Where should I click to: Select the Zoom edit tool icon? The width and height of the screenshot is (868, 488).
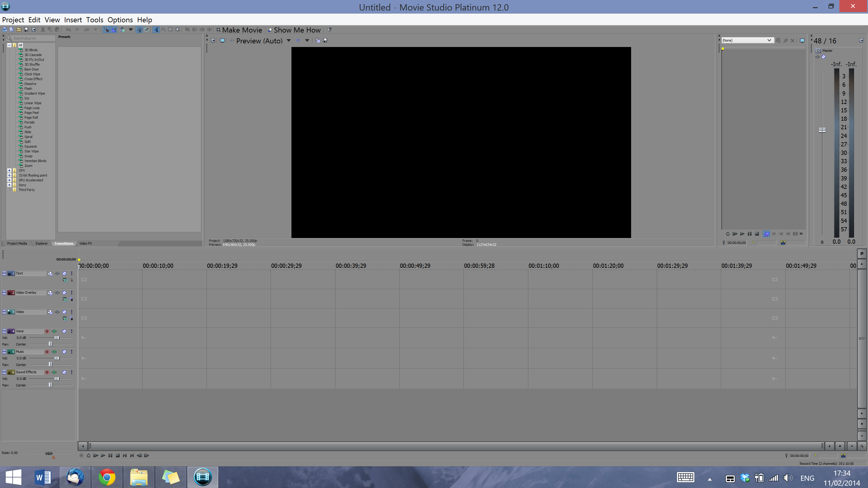tap(178, 30)
